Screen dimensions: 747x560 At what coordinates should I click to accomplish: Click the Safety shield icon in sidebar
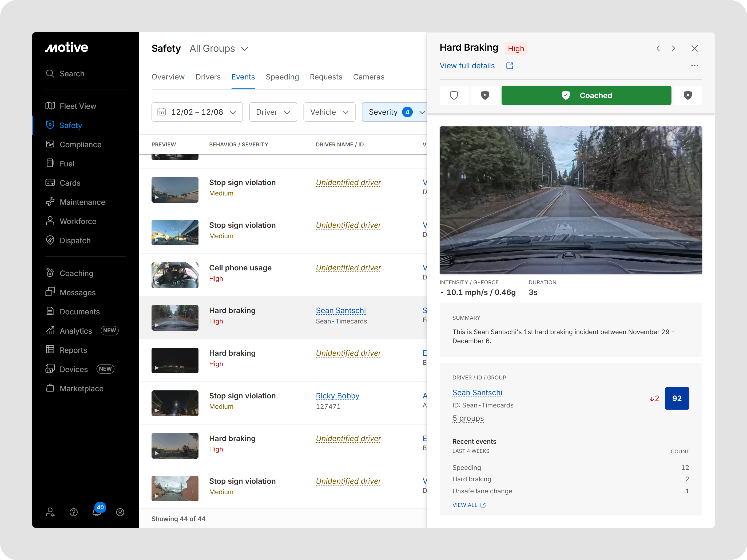click(50, 125)
